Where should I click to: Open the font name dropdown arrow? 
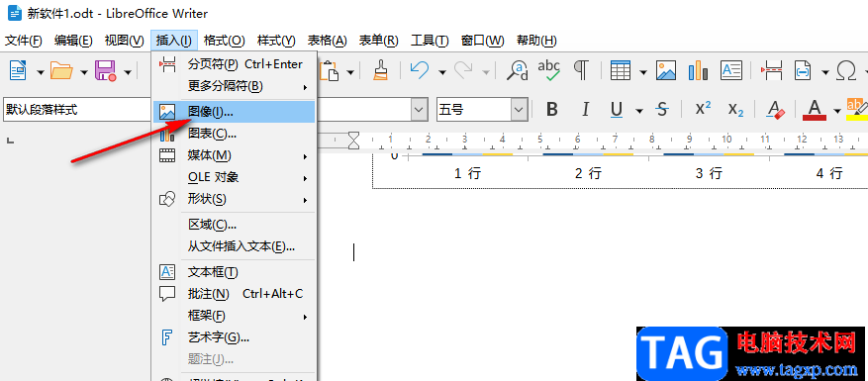tap(419, 110)
